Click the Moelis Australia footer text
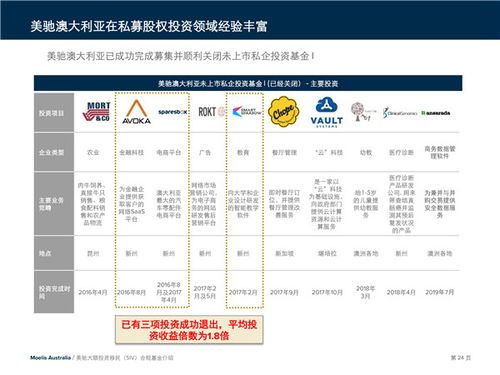500x375 pixels. pyautogui.click(x=50, y=358)
